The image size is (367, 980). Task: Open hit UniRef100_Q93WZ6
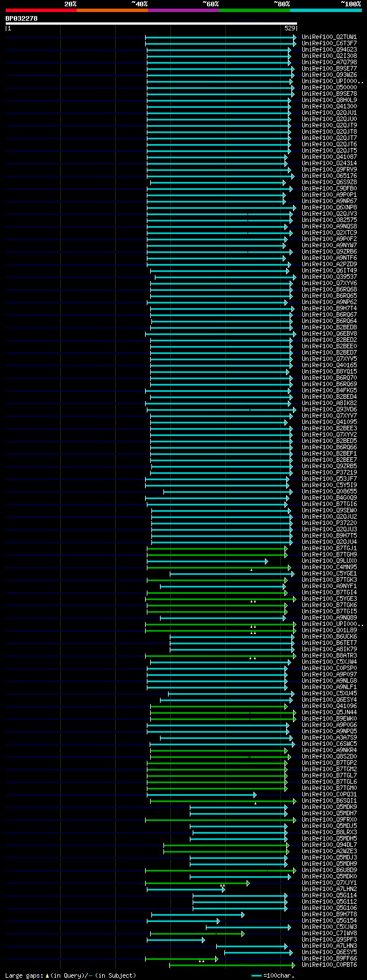[x=329, y=75]
